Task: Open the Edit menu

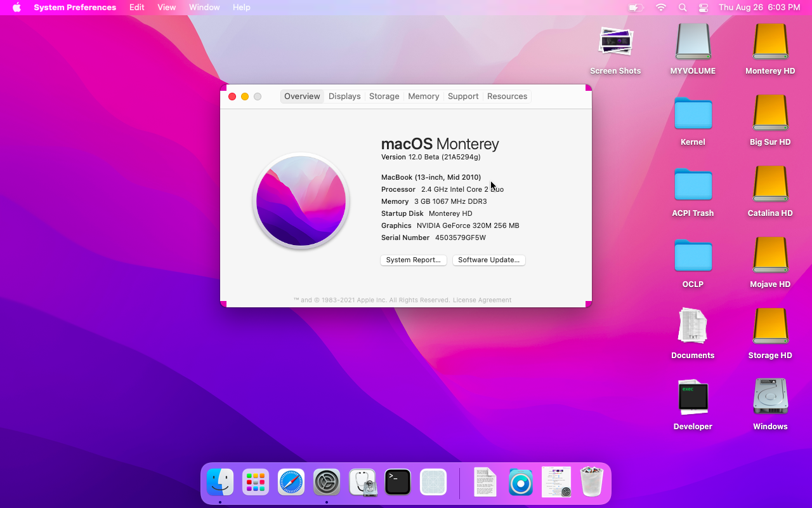Action: 136,8
